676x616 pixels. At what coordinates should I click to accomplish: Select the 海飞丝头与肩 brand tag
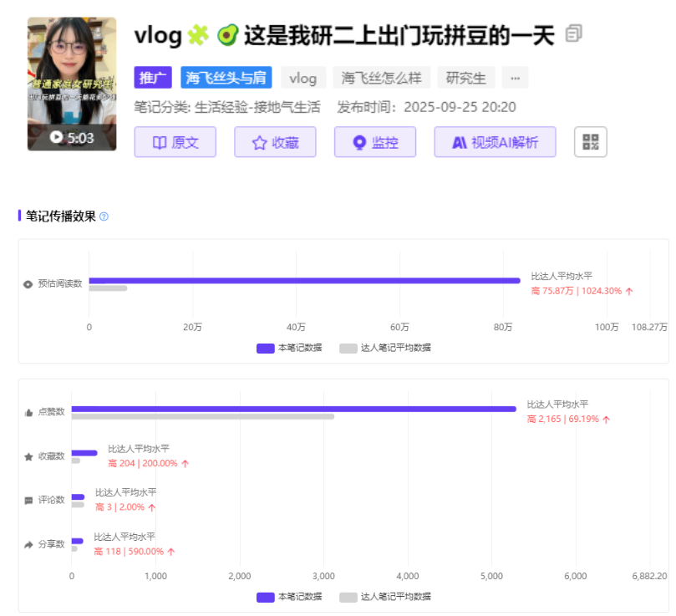[226, 79]
